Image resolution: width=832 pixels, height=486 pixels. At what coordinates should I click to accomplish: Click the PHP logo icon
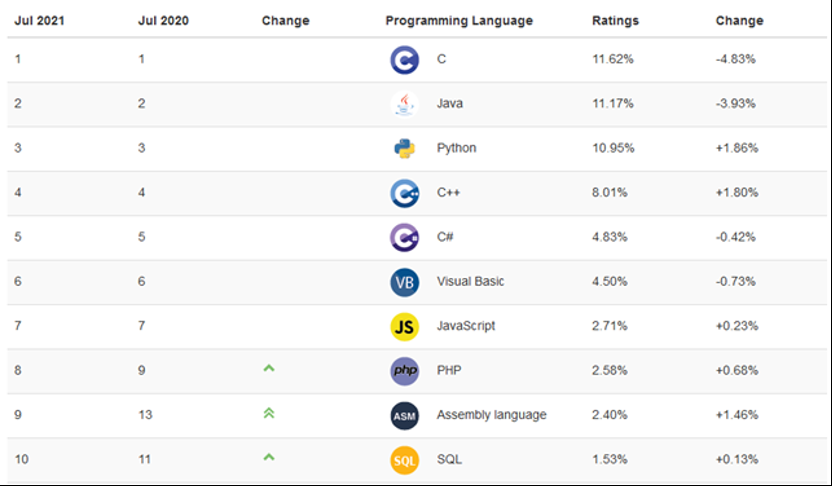click(x=405, y=371)
